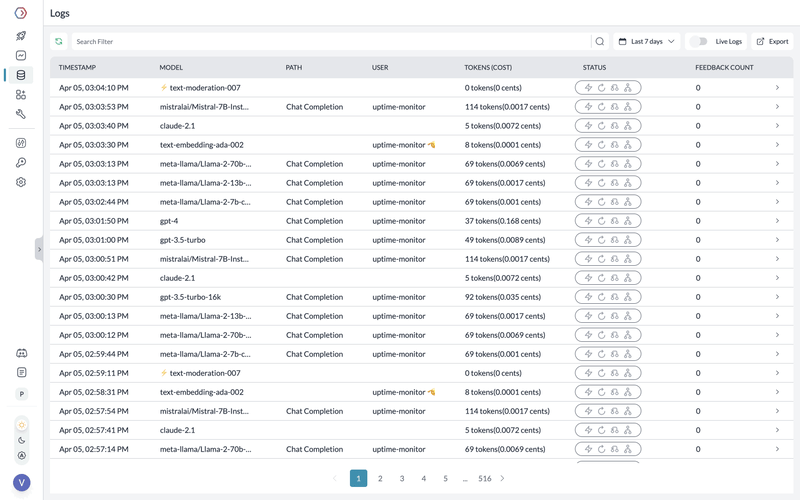800x500 pixels.
Task: Open the code brackets sidebar icon
Action: tap(21, 143)
